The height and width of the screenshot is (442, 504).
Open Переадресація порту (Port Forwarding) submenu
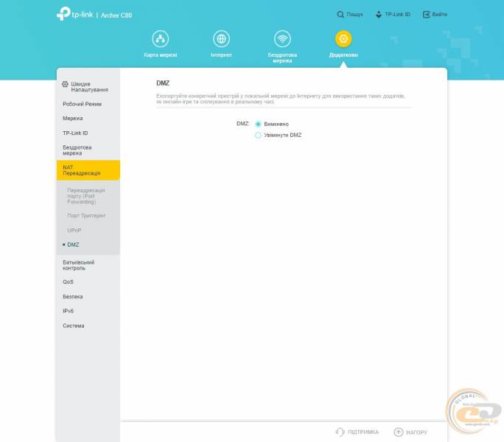[x=85, y=196]
